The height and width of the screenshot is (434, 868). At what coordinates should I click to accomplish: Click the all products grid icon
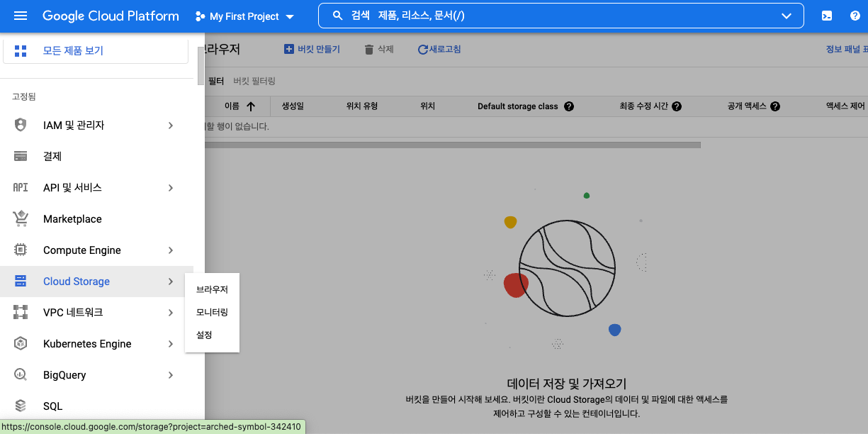(x=21, y=51)
